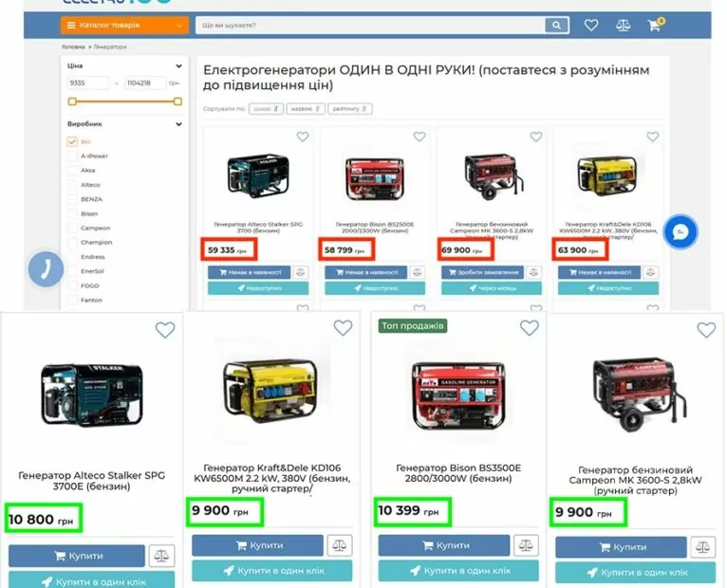Viewport: 727px width, 588px height.
Task: Check the Alteco manufacturer filter
Action: 72,184
